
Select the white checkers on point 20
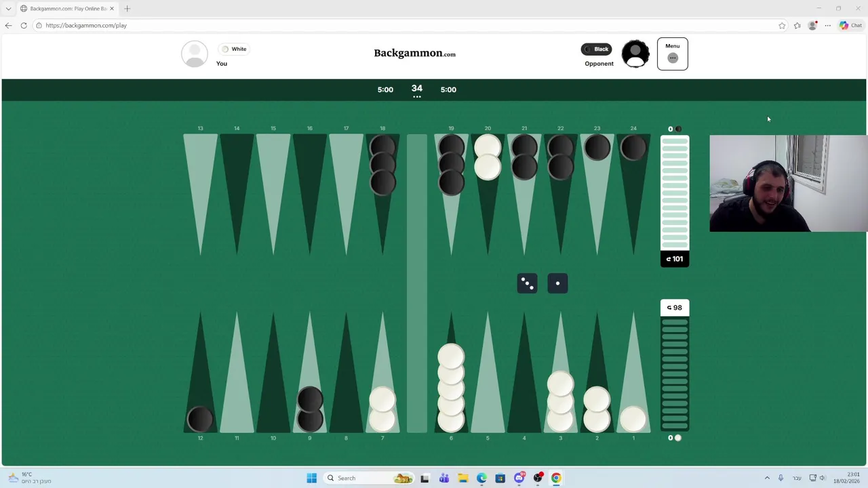point(488,158)
